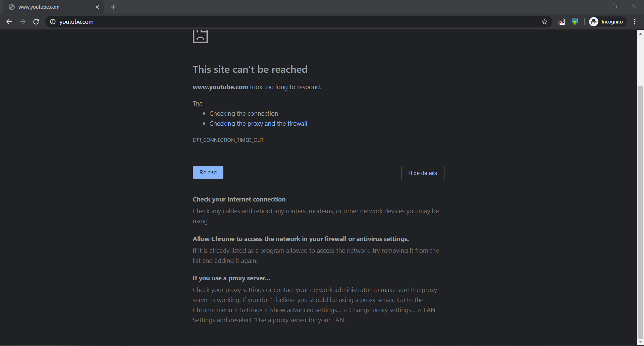Go back to the previous page
The height and width of the screenshot is (346, 644).
click(9, 22)
